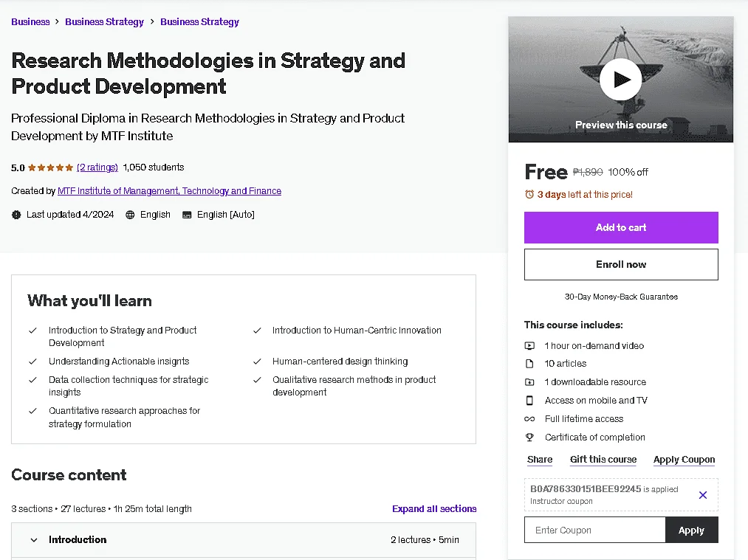
Task: Click the mobile device access icon
Action: point(529,401)
